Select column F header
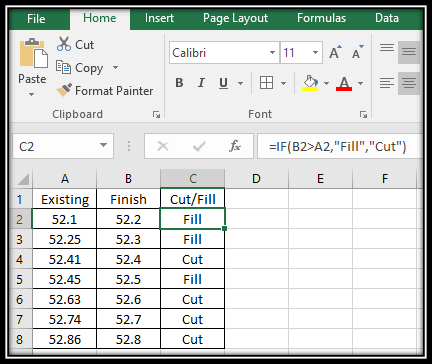Viewport: 432px width, 364px height. (385, 179)
